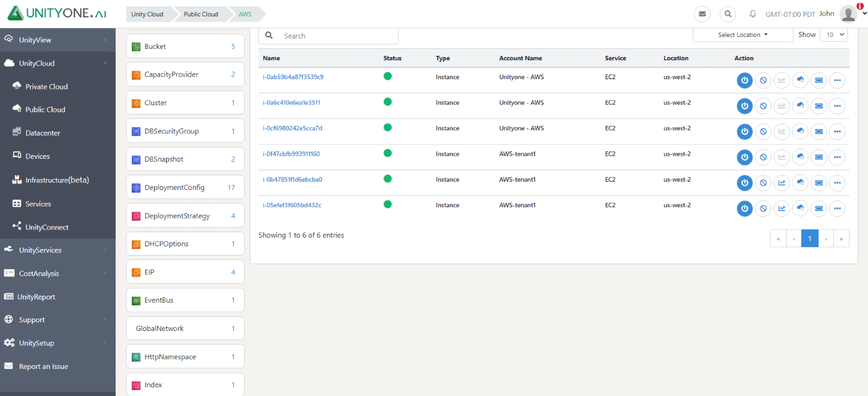Screen dimensions: 868x396
Task: Open instance link i-0cf6980242e5cca7d
Action: (292, 129)
